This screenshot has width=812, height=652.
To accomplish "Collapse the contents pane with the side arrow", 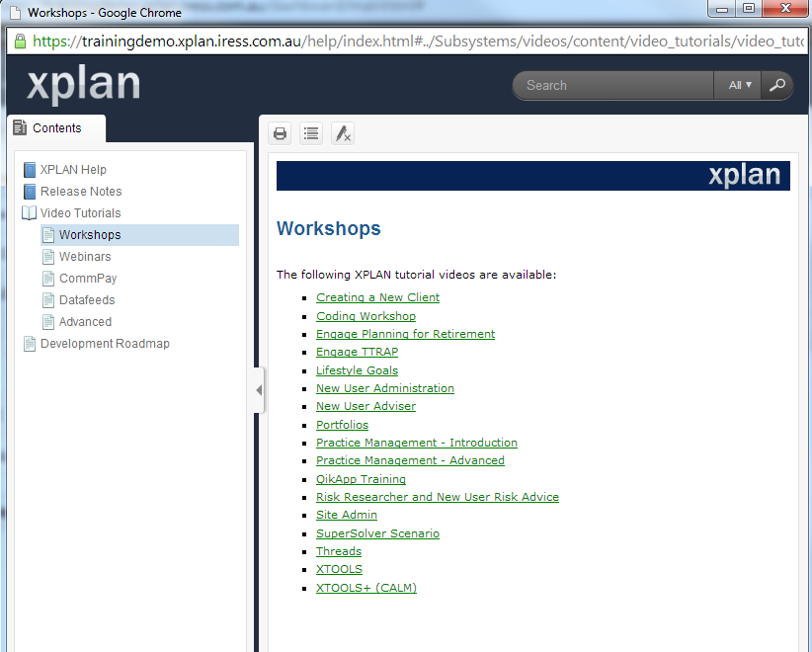I will (259, 390).
